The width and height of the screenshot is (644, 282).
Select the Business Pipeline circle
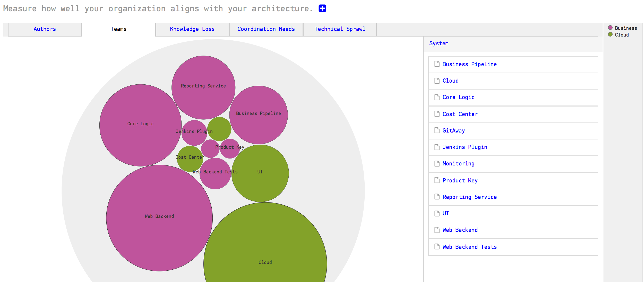coord(259,115)
